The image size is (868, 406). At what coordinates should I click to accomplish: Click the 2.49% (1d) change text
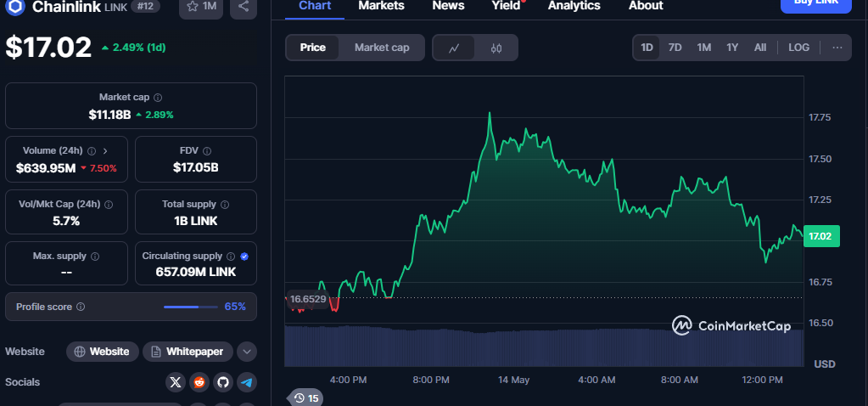[x=139, y=48]
